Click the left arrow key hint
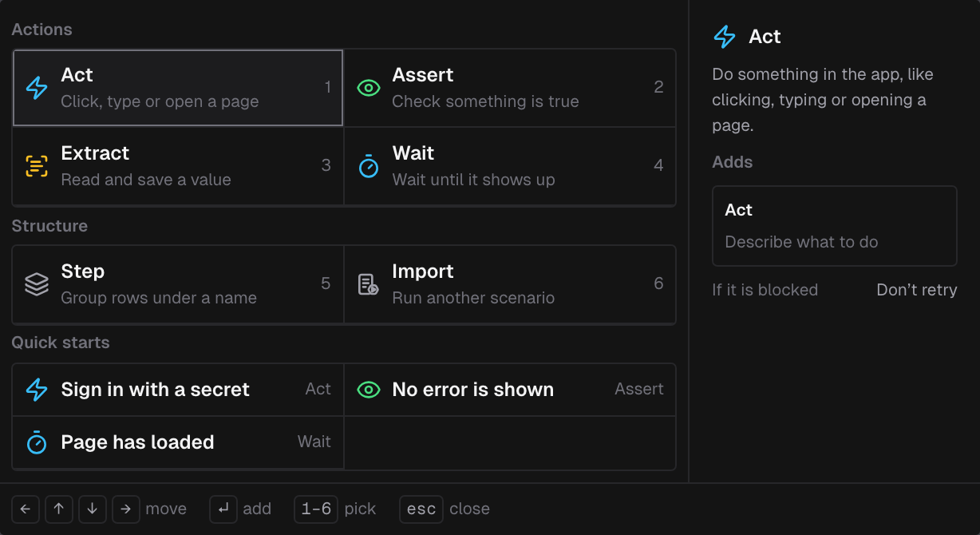 (26, 509)
